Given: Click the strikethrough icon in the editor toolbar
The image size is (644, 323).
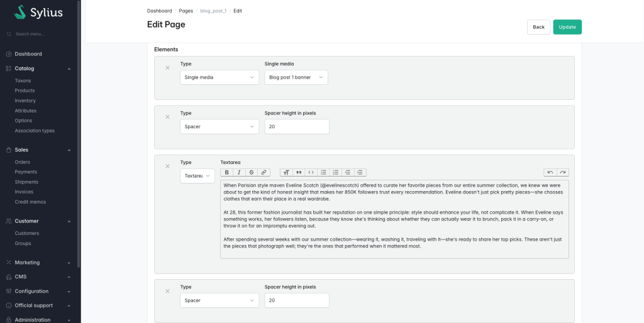Looking at the screenshot, I should click(252, 172).
